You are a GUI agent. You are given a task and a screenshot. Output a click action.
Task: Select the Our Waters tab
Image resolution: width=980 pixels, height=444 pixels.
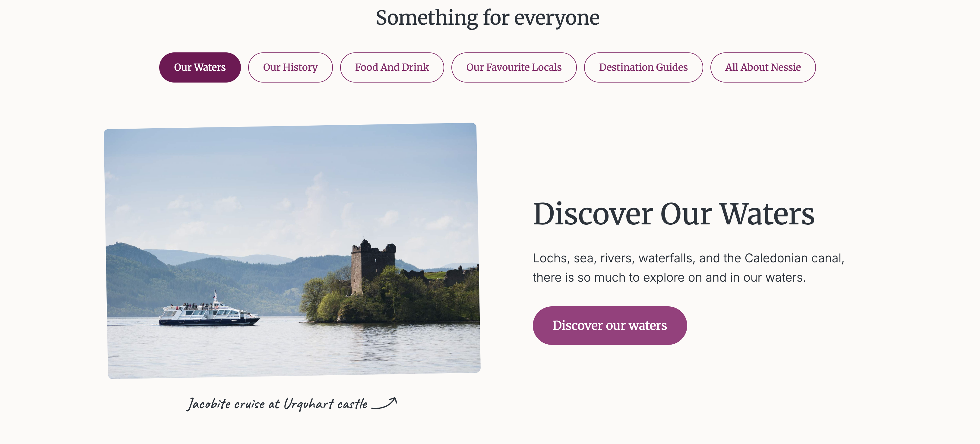click(x=200, y=67)
